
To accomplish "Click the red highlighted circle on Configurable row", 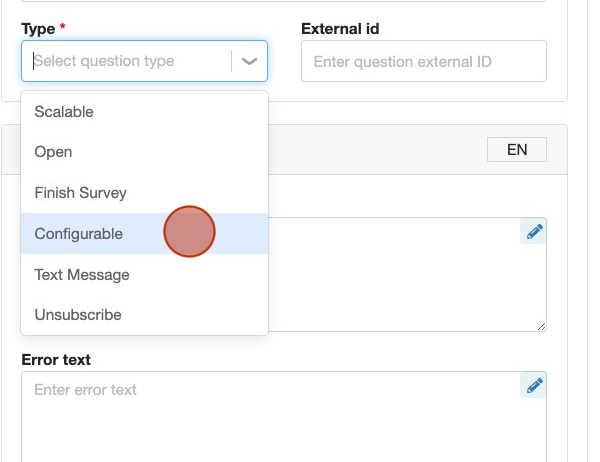I will (x=189, y=232).
